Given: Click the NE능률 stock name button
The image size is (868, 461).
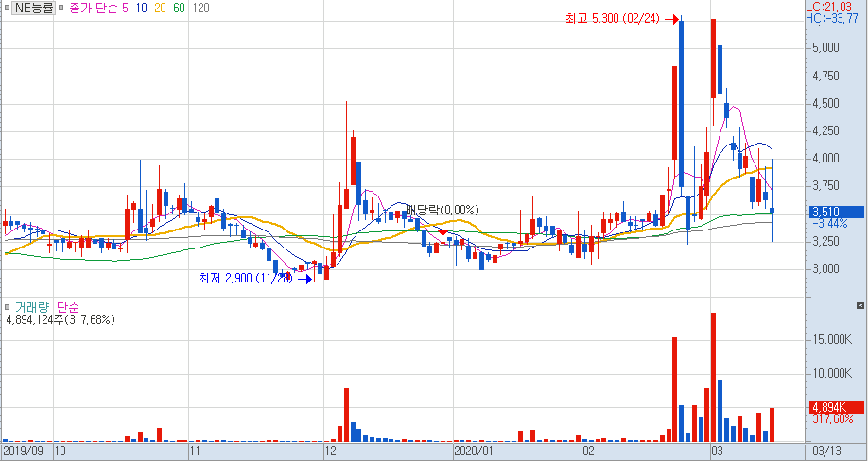Looking at the screenshot, I should coord(34,9).
